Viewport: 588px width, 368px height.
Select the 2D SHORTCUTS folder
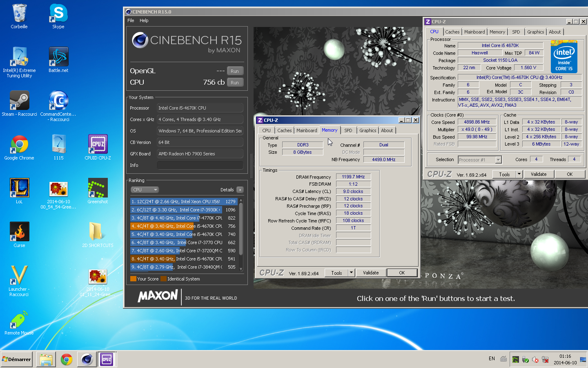tap(98, 235)
